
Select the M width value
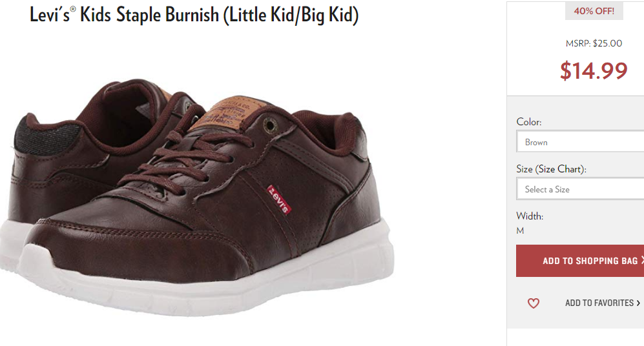[x=520, y=230]
